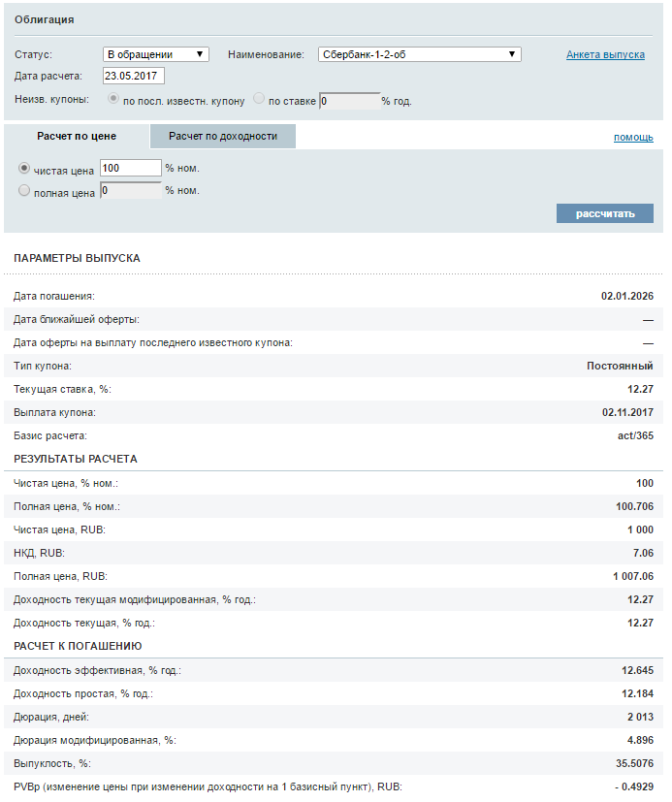Select the "полная цена" radio button
Screen dimensions: 672x802
pyautogui.click(x=24, y=190)
